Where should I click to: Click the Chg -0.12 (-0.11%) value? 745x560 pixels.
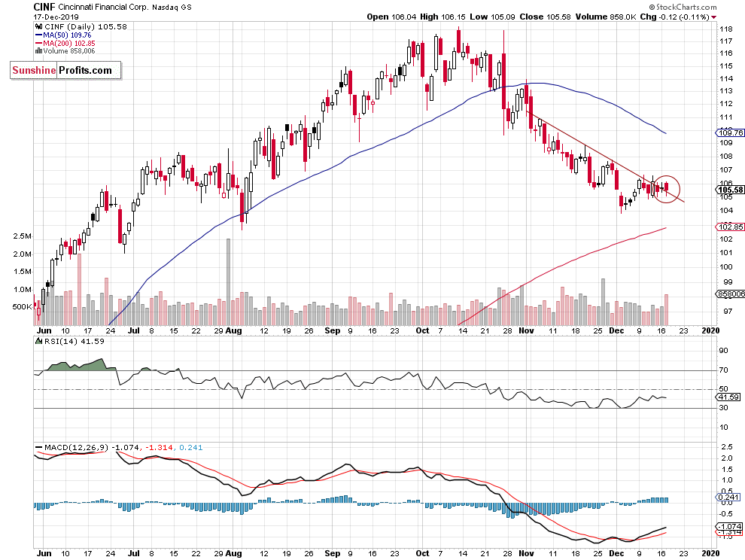coord(675,17)
